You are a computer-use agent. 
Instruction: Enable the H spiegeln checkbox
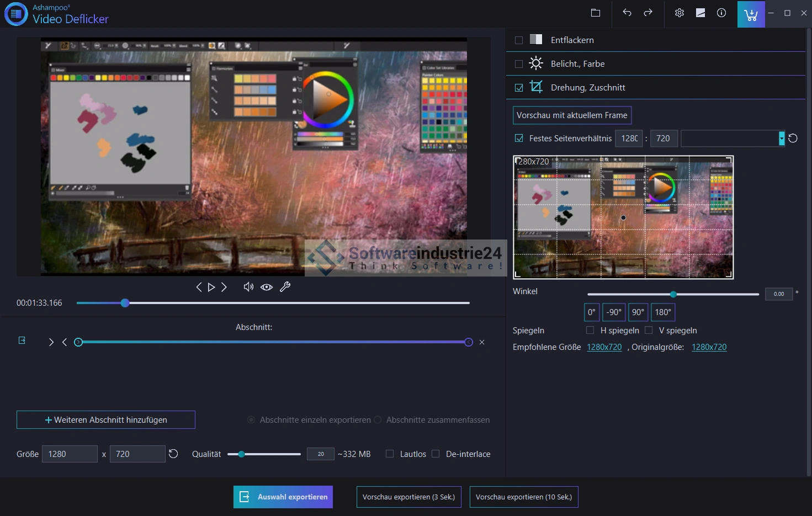(590, 331)
